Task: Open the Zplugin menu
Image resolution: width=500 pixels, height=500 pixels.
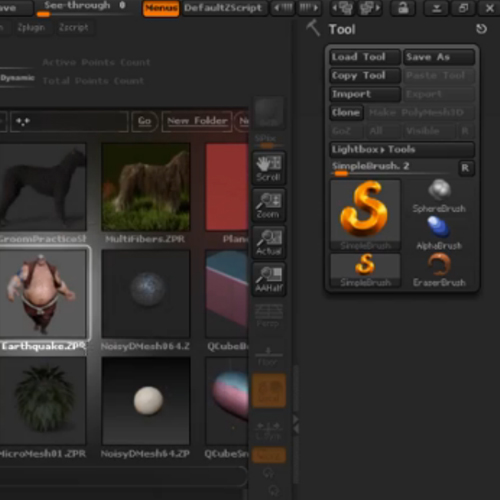Action: [31, 28]
